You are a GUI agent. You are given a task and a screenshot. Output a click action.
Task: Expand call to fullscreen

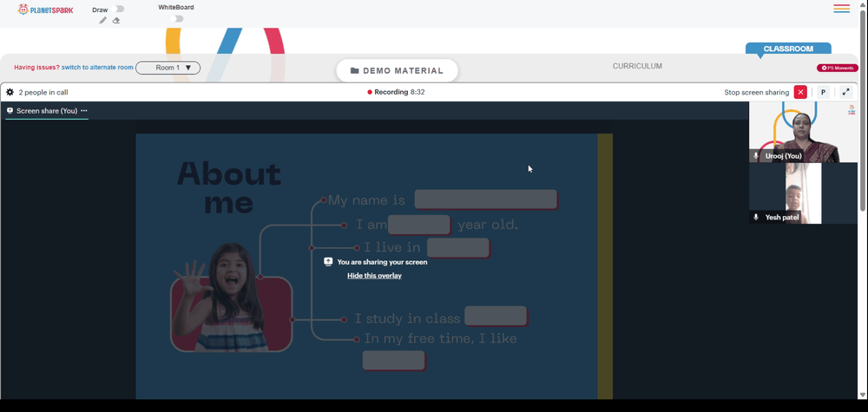(845, 92)
